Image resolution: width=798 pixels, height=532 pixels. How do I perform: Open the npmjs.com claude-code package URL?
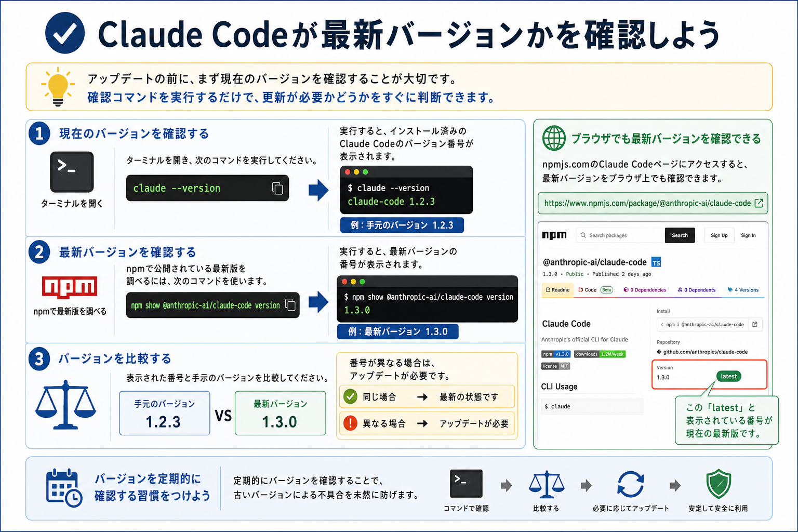647,203
